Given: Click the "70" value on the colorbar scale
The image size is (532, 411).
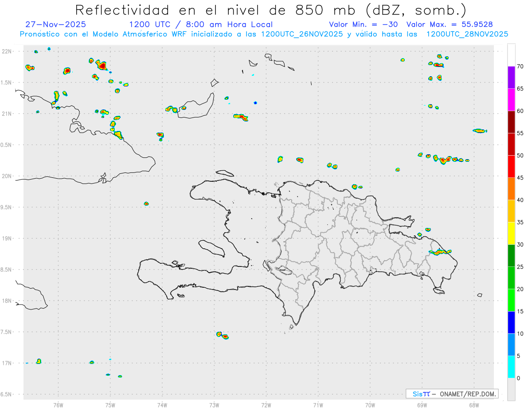Looking at the screenshot, I should pos(520,67).
